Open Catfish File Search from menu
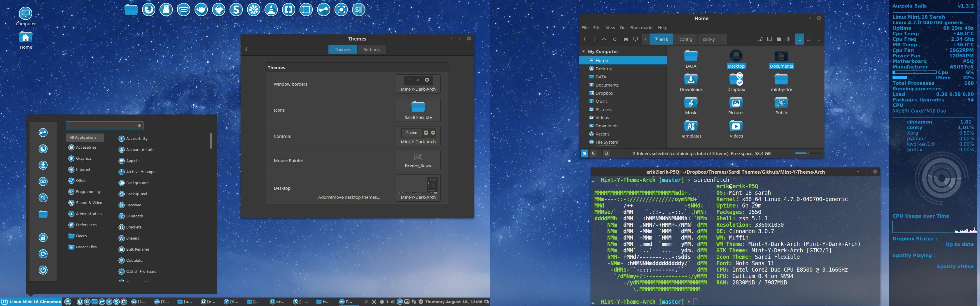 (138, 271)
